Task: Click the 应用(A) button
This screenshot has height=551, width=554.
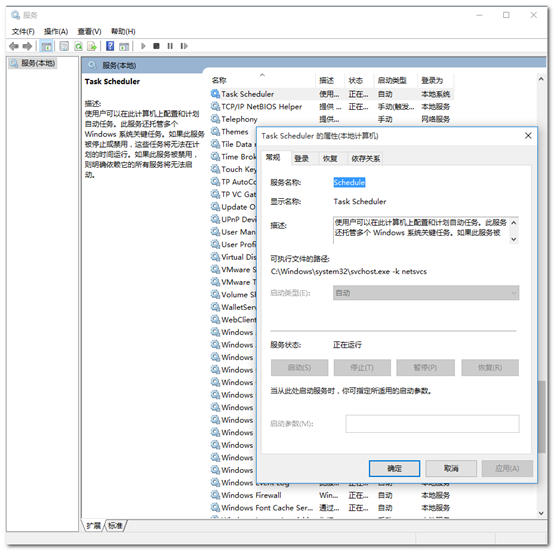Action: (507, 468)
